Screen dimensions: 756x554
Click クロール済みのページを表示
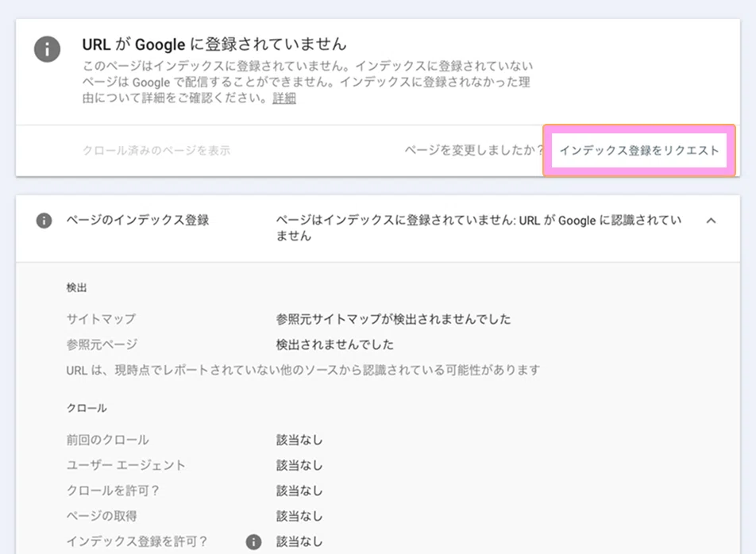pyautogui.click(x=156, y=150)
